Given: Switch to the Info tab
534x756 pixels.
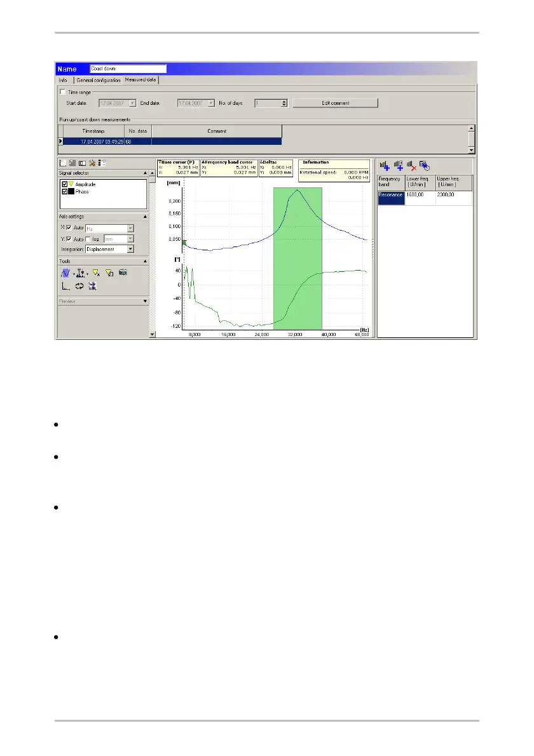Looking at the screenshot, I should point(63,81).
